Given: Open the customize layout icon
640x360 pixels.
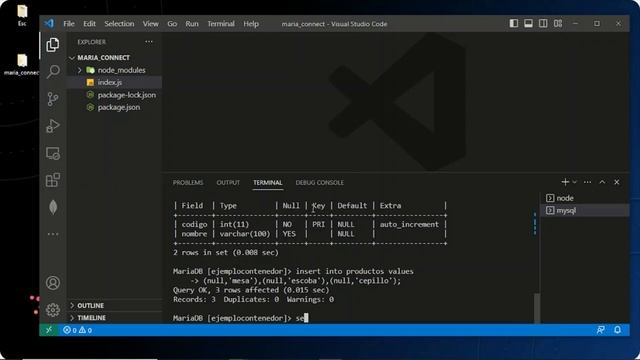Looking at the screenshot, I should (x=558, y=24).
